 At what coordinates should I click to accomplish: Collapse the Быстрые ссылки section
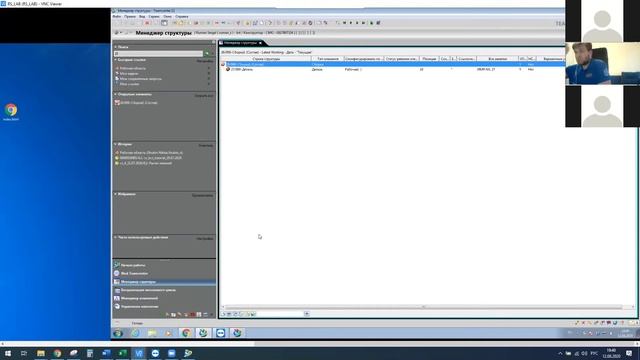click(116, 60)
